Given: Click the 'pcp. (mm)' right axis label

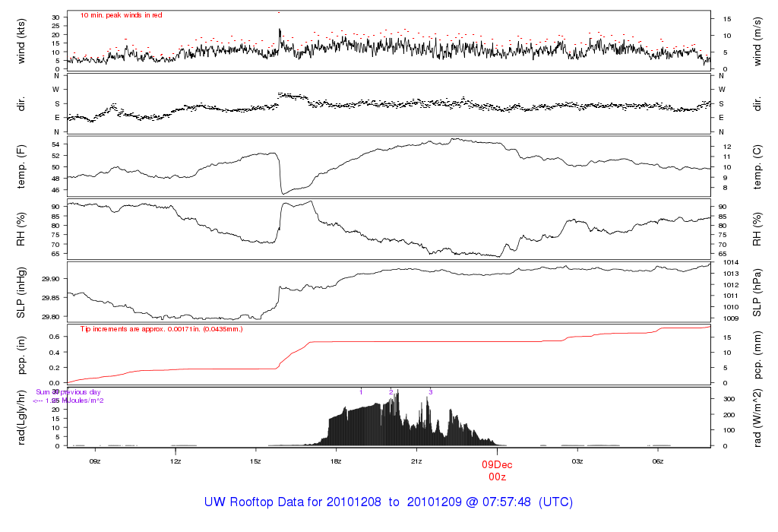Looking at the screenshot, I should pos(757,355).
